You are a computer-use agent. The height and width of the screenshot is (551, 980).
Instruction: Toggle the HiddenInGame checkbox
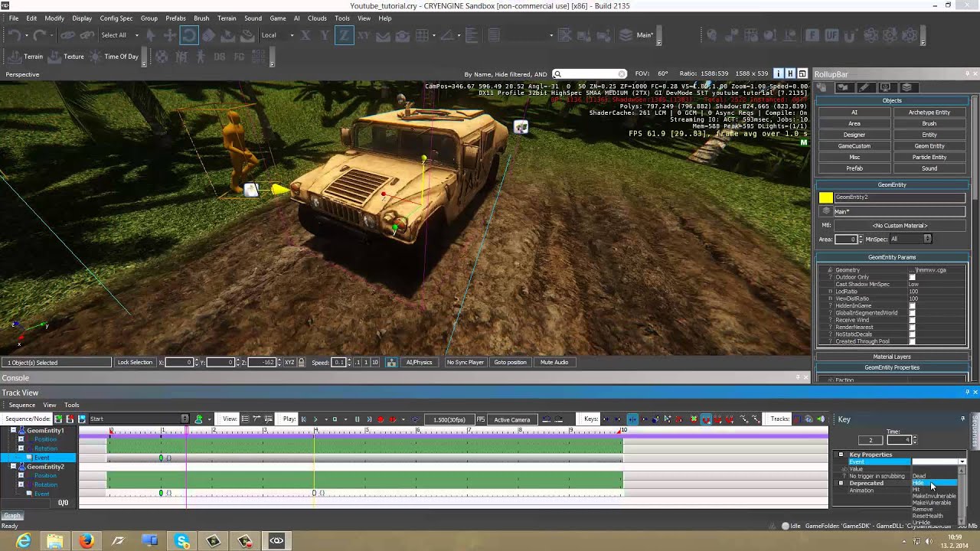[x=912, y=306]
